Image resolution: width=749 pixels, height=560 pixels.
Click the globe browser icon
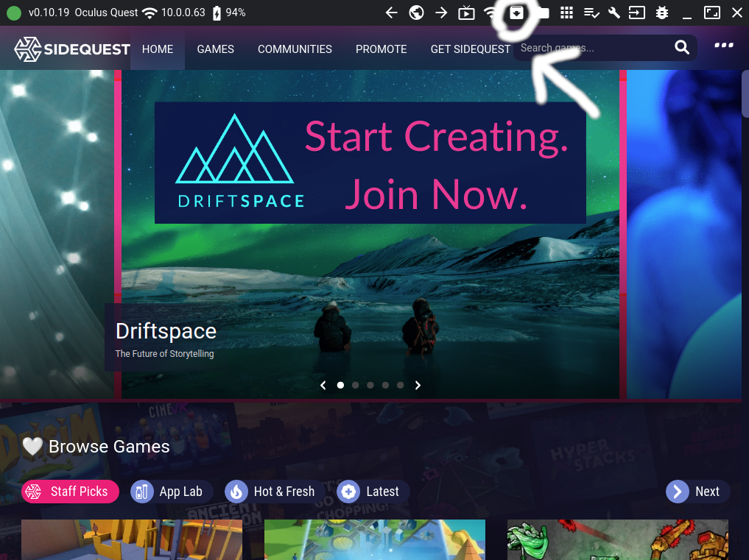click(416, 13)
